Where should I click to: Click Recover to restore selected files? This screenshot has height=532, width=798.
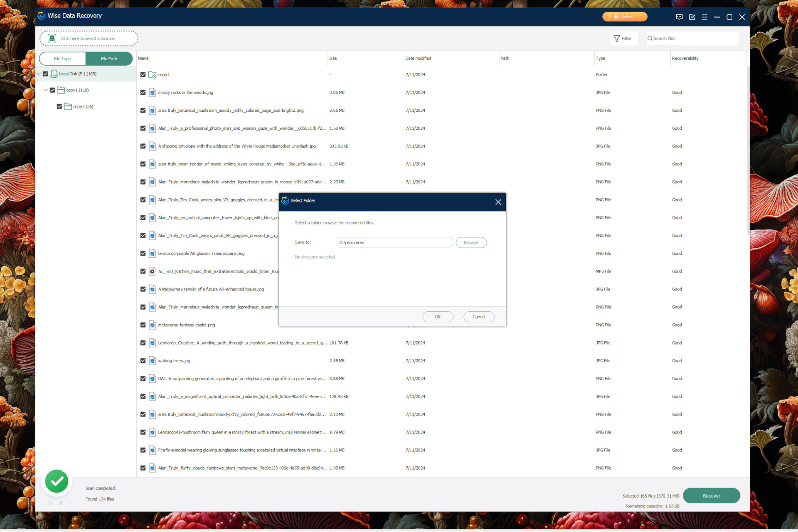click(x=711, y=495)
